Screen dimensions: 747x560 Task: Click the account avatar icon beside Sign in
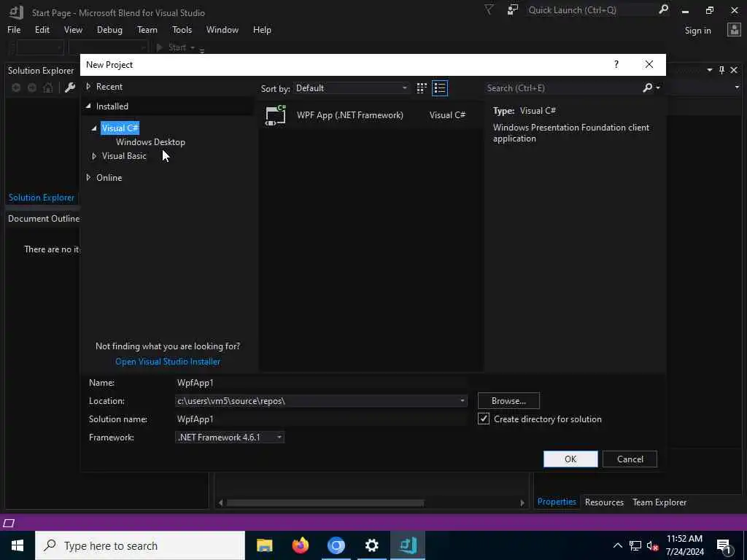tap(734, 30)
